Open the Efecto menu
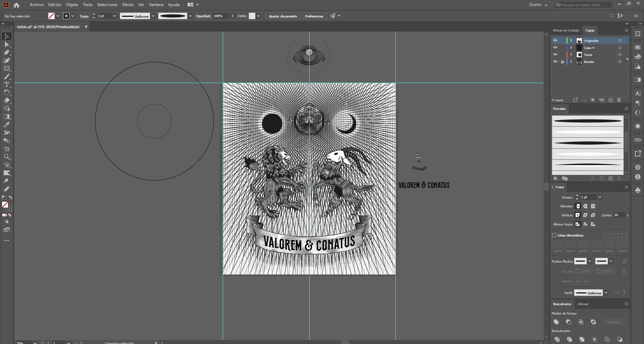644x344 pixels. pyautogui.click(x=128, y=5)
